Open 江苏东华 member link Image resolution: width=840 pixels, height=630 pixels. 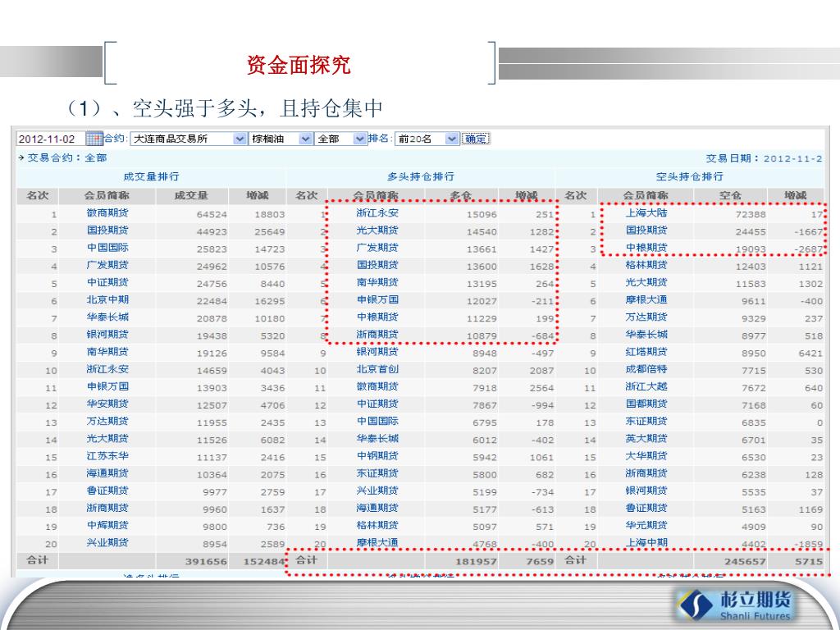(107, 456)
